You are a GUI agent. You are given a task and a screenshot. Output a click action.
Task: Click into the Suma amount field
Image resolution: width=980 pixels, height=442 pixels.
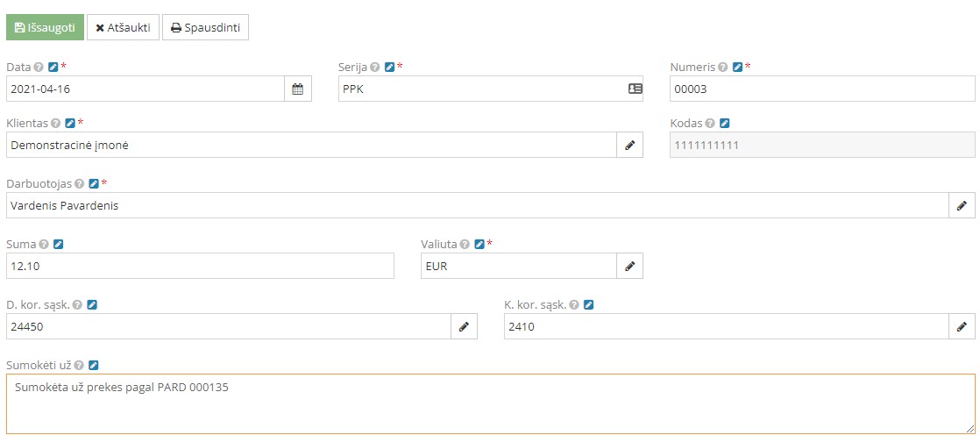click(200, 266)
